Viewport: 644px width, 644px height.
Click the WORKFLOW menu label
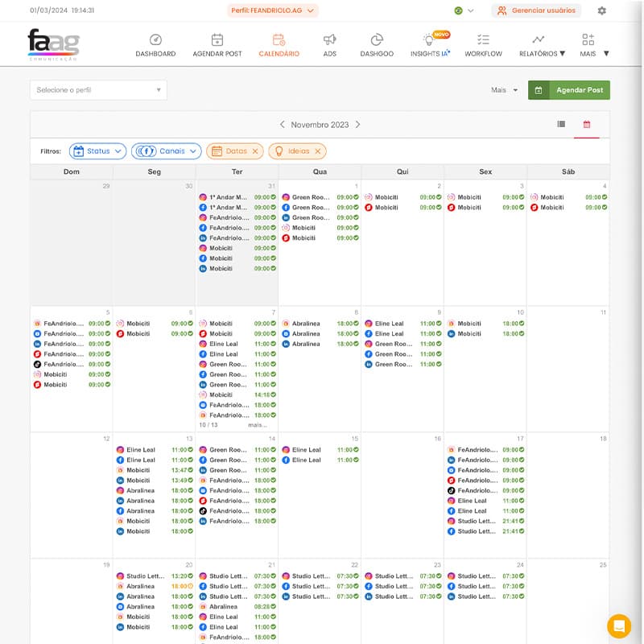pos(484,54)
